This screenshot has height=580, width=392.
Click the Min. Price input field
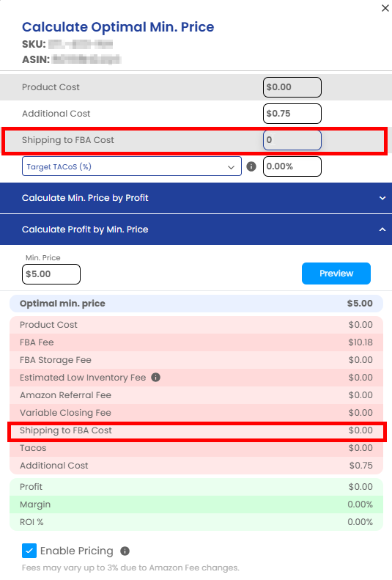[51, 274]
